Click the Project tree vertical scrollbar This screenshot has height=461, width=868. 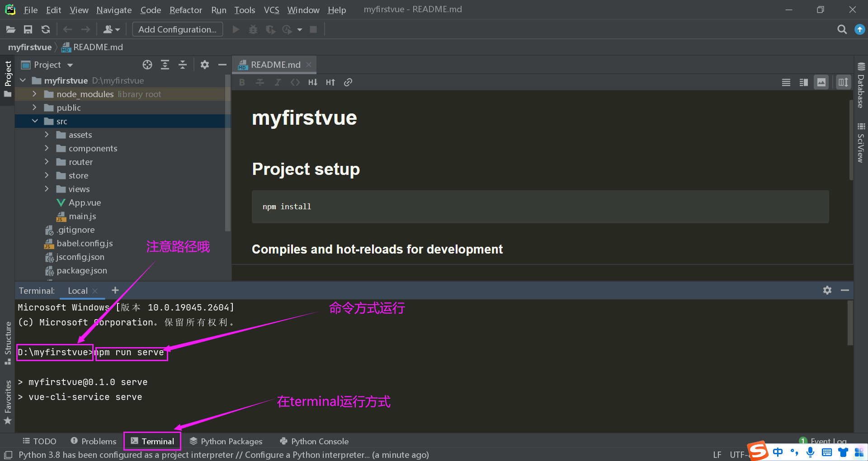227,154
